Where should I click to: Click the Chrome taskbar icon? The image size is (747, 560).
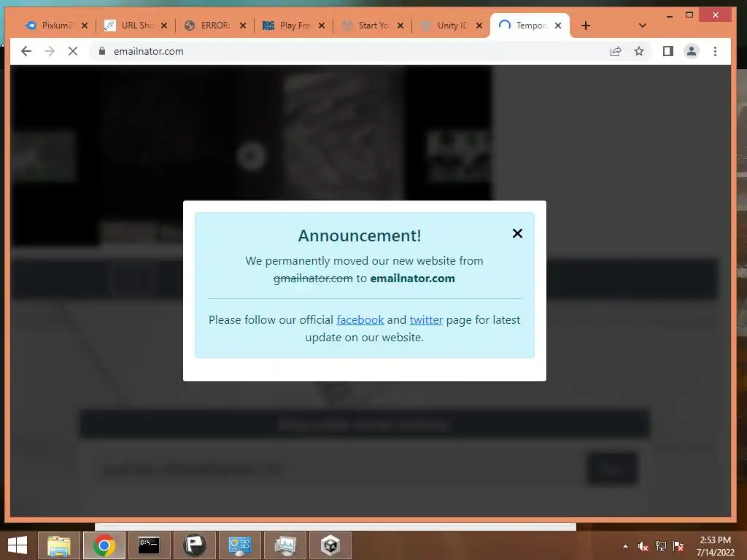[104, 545]
